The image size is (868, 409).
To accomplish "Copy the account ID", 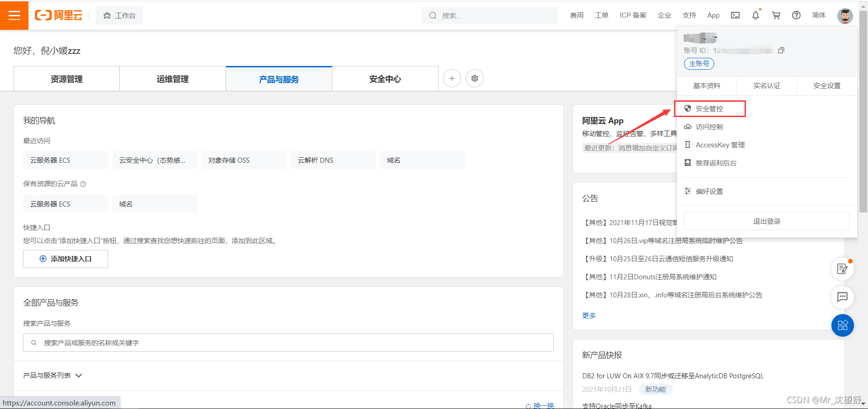I will point(781,50).
